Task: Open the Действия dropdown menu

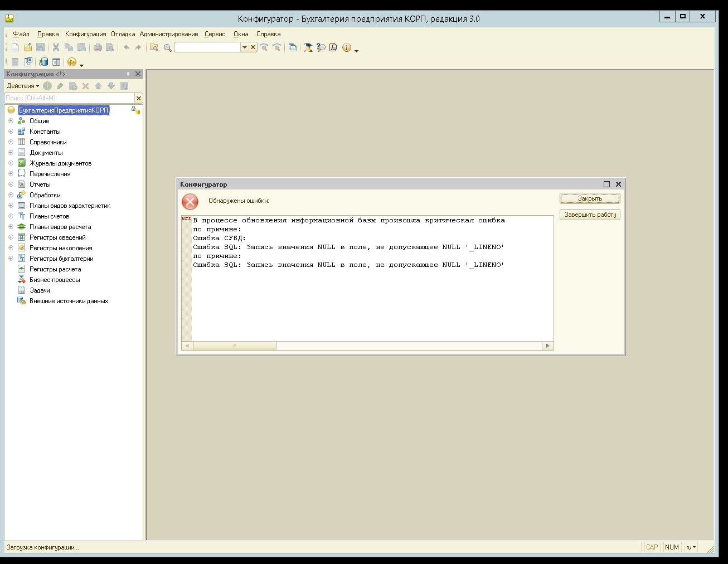Action: pyautogui.click(x=22, y=86)
